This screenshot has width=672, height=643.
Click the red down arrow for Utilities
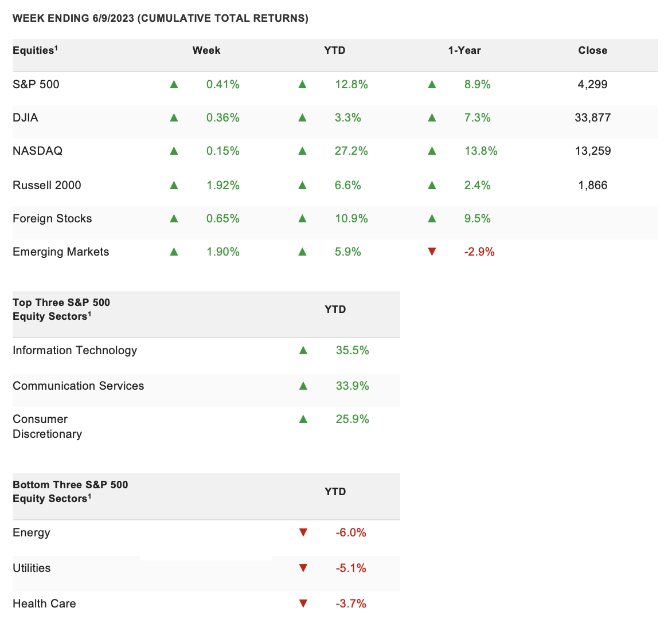tap(303, 568)
